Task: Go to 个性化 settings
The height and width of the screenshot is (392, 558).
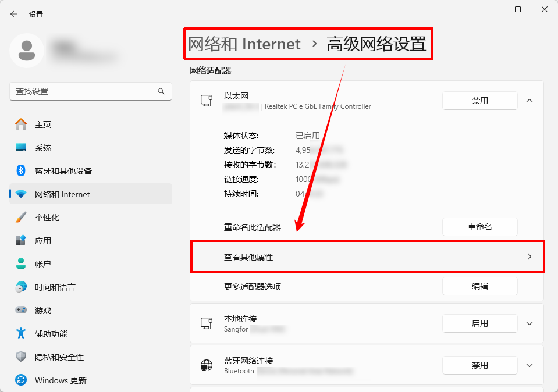Action: tap(91, 218)
